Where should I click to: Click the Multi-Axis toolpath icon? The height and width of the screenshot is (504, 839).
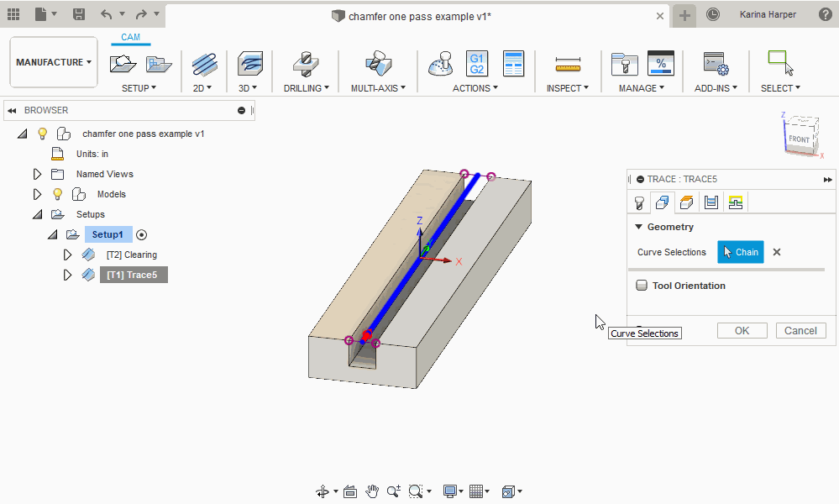[378, 64]
